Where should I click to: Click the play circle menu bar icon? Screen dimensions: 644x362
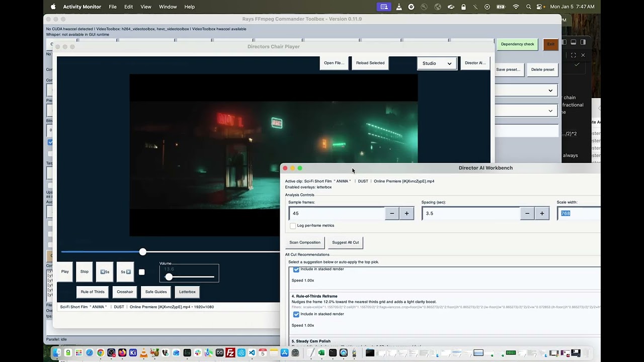coord(487,7)
